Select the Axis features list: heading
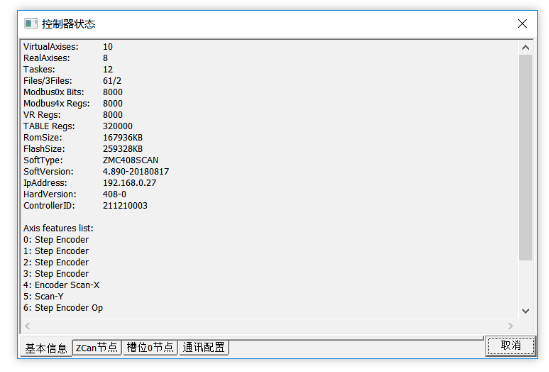The width and height of the screenshot is (549, 372). [58, 228]
